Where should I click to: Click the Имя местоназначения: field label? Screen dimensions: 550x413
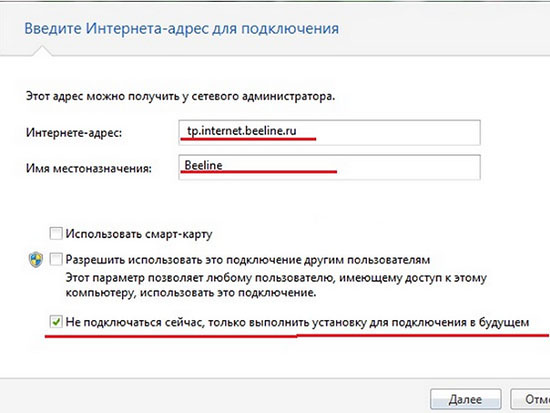click(89, 168)
